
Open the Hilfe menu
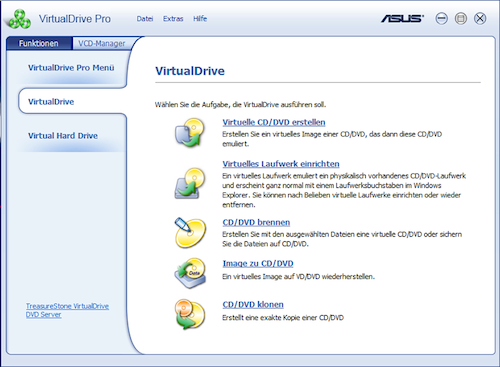[x=200, y=19]
